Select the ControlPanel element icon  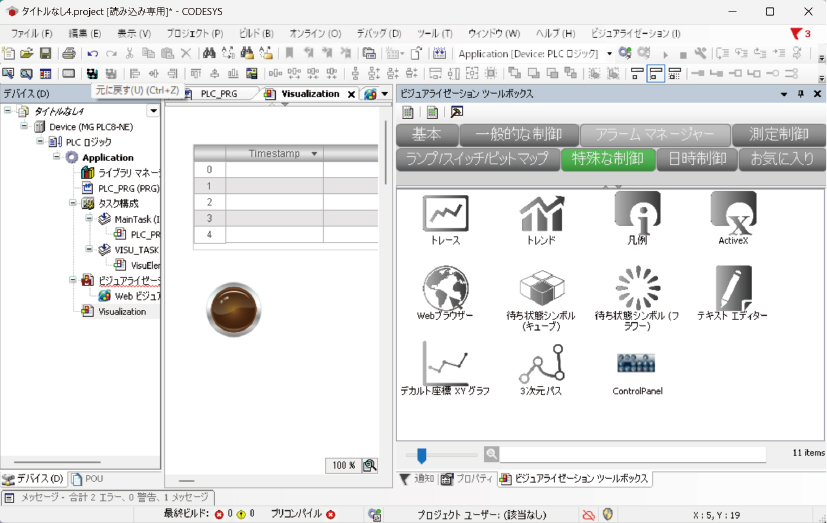coord(637,363)
